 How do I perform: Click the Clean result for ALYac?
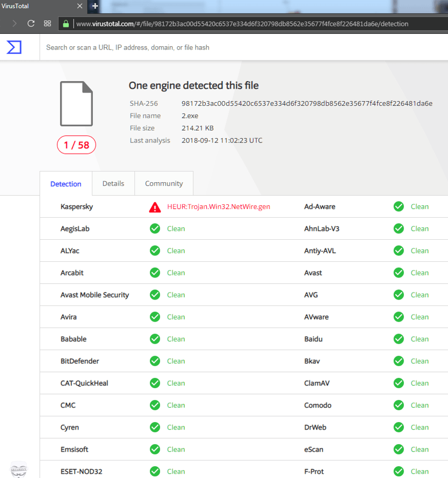[176, 251]
